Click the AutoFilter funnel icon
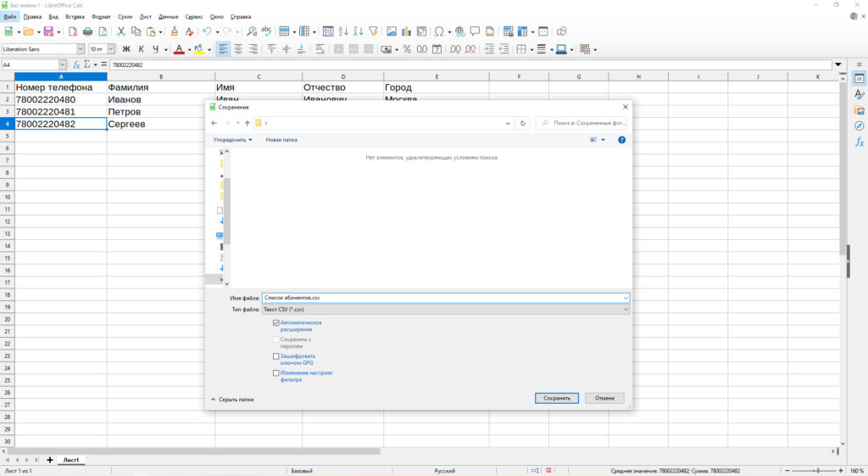Viewport: 868px width, 476px height. [372, 31]
